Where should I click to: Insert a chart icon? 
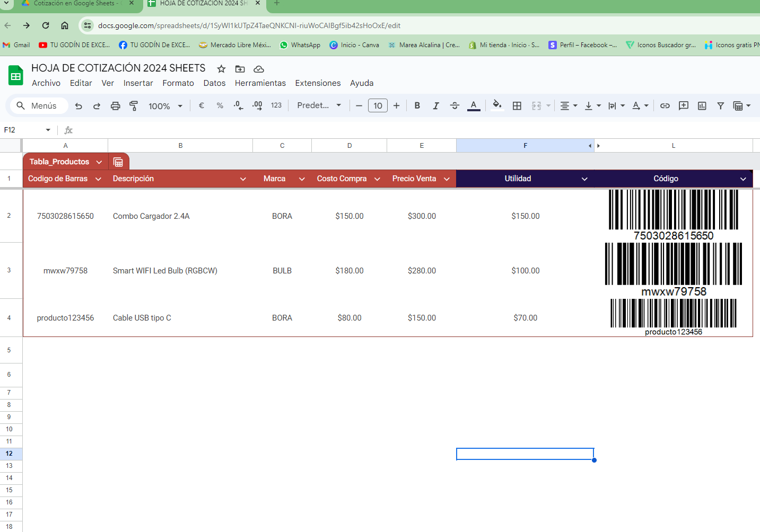click(x=702, y=105)
